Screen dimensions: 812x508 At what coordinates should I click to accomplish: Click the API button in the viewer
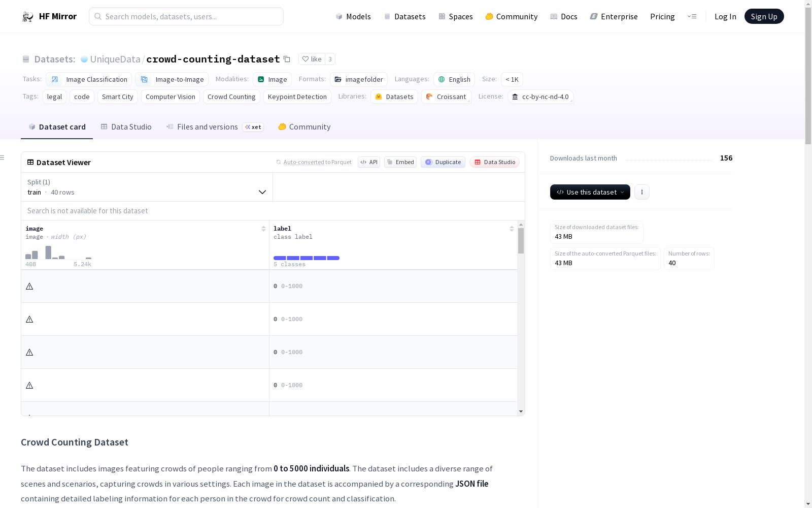(x=369, y=162)
